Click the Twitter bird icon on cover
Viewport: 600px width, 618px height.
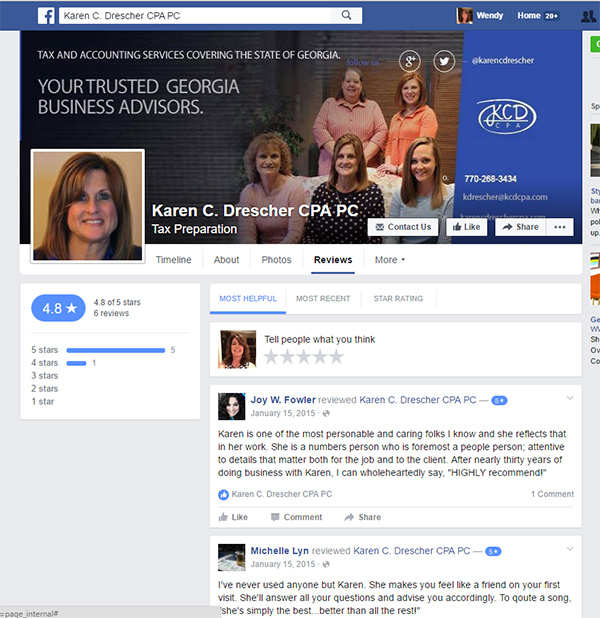point(444,61)
